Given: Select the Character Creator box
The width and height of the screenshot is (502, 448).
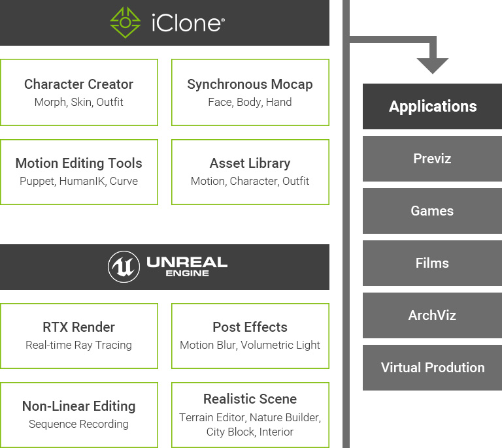Looking at the screenshot, I should point(79,92).
